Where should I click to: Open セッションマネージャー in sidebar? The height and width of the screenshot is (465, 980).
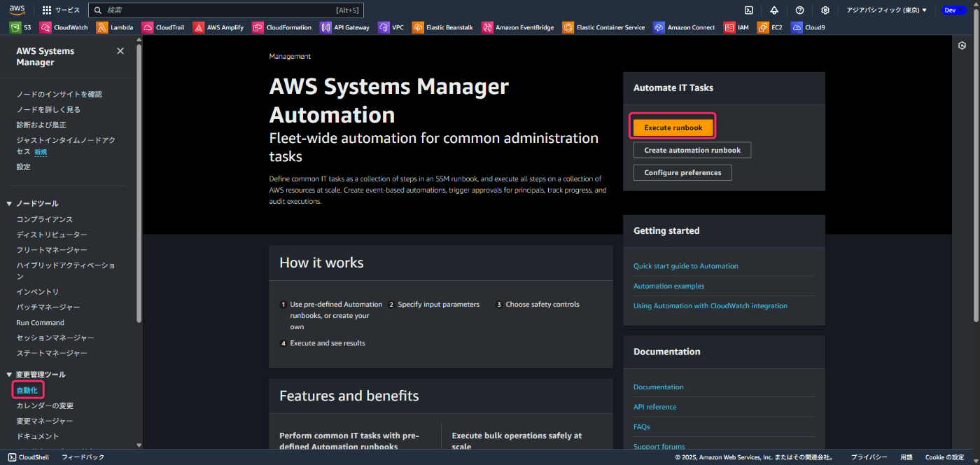click(x=55, y=338)
